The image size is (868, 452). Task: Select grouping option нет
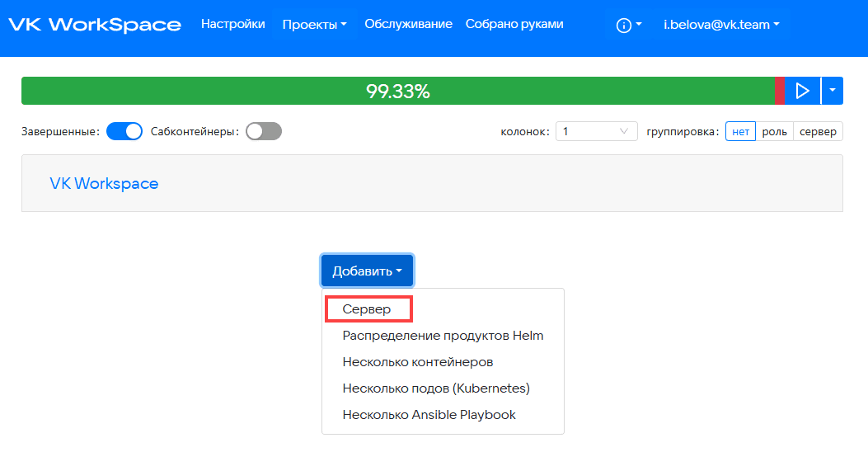click(740, 131)
